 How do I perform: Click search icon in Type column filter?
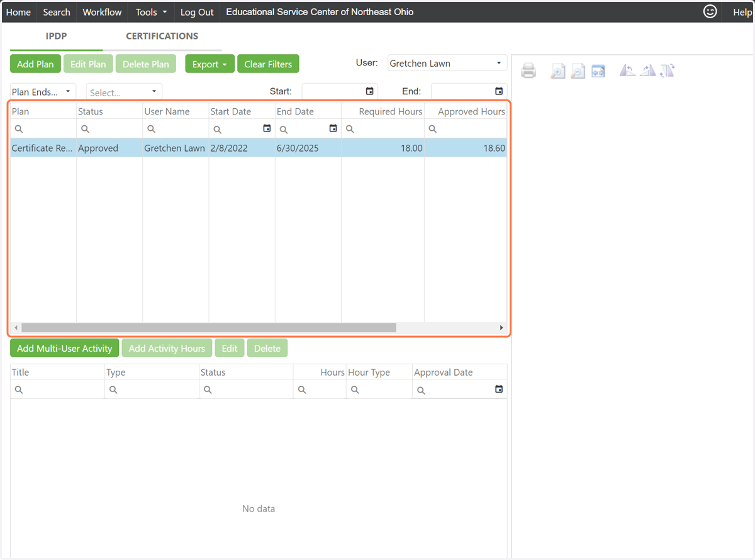[113, 390]
